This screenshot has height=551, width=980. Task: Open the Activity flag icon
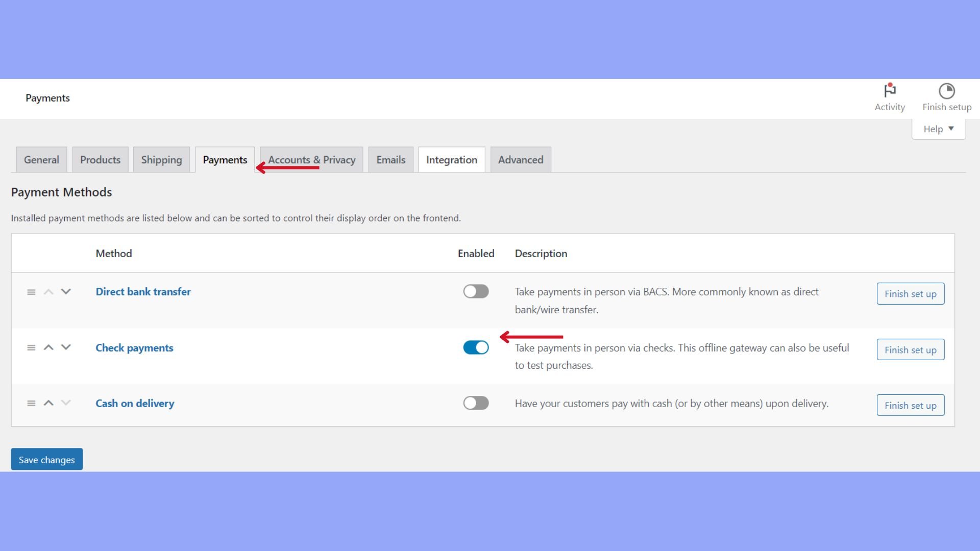tap(890, 91)
